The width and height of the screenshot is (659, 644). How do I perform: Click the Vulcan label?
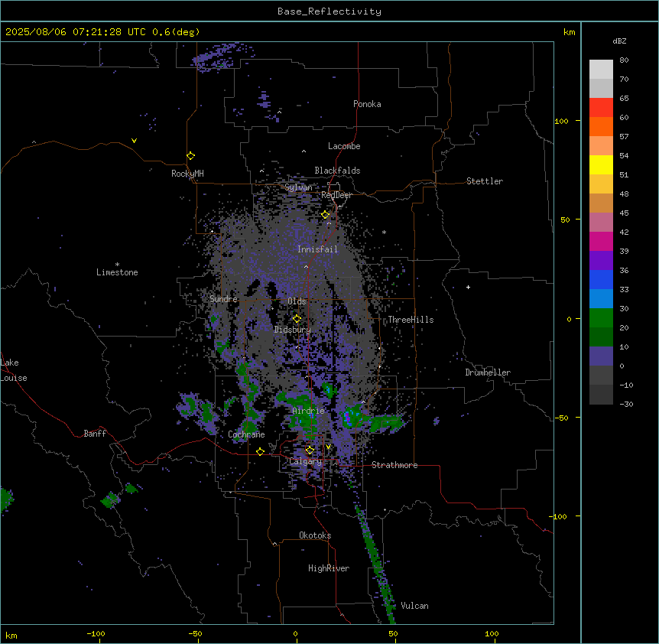click(414, 606)
